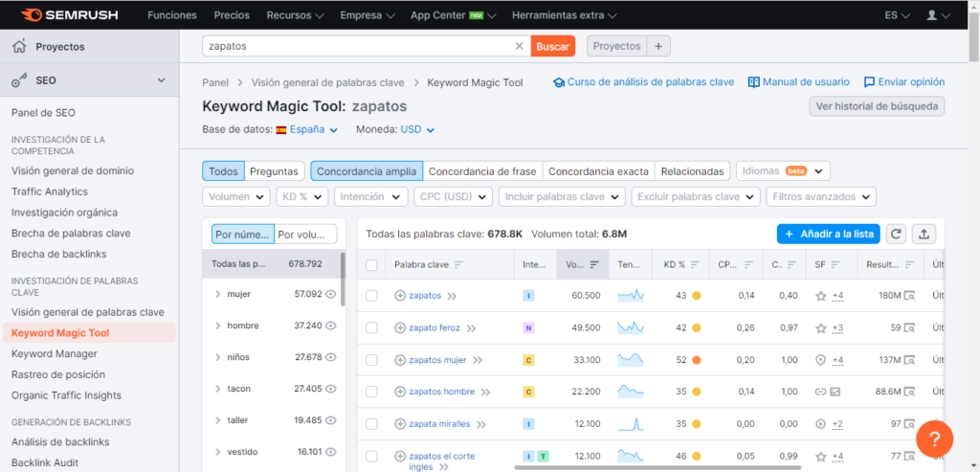
Task: Click the horizontal table scrollbar
Action: pyautogui.click(x=657, y=467)
